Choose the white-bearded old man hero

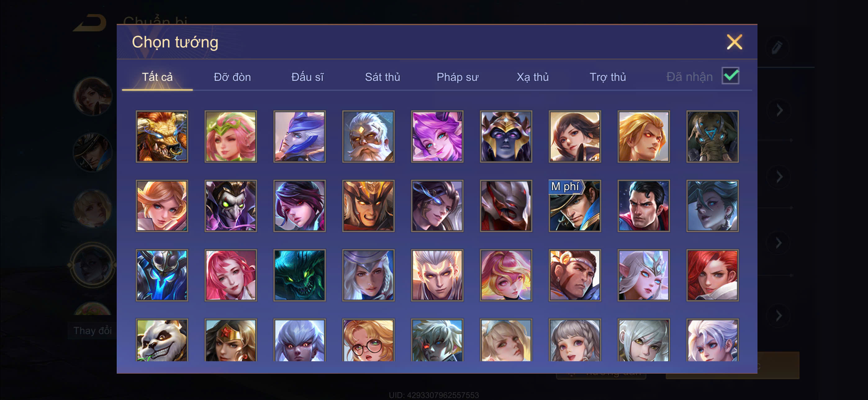pyautogui.click(x=368, y=136)
